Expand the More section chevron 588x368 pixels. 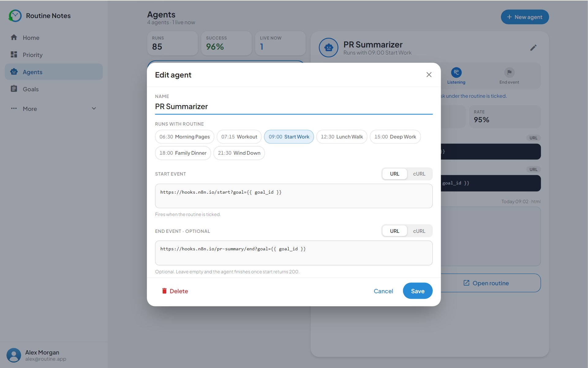[94, 108]
